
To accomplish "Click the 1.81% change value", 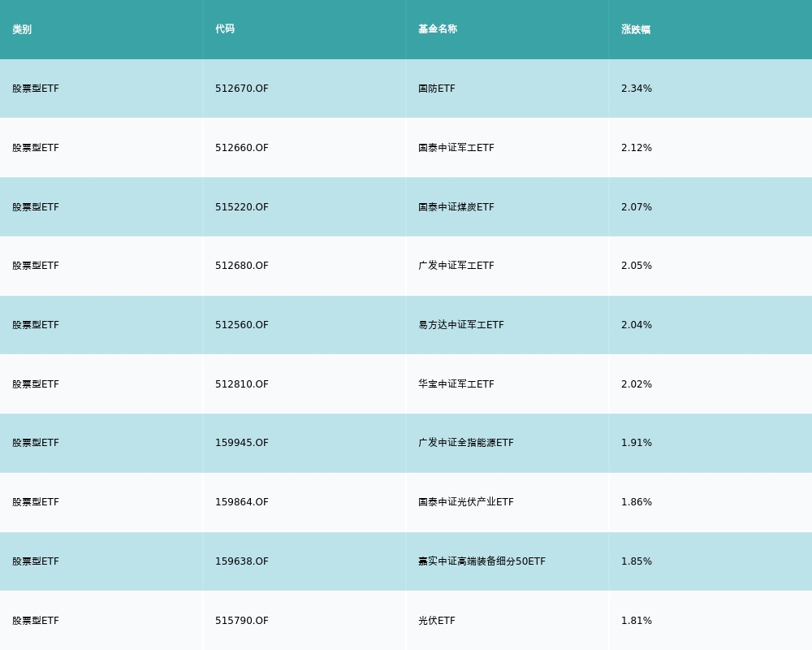I will click(637, 621).
